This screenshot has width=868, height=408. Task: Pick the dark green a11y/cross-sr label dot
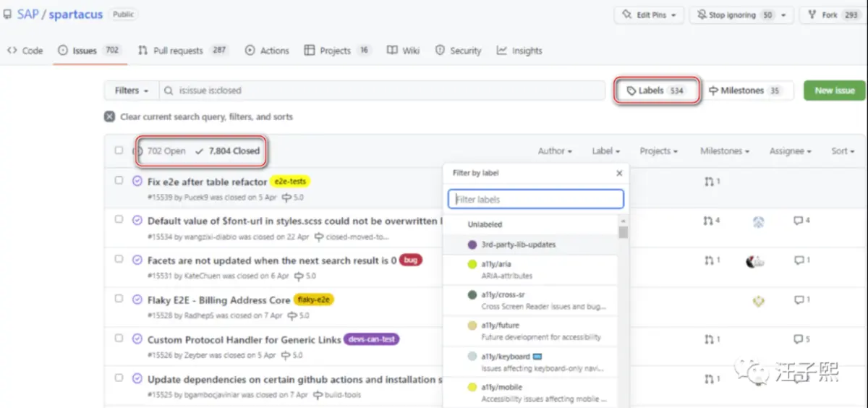(472, 295)
